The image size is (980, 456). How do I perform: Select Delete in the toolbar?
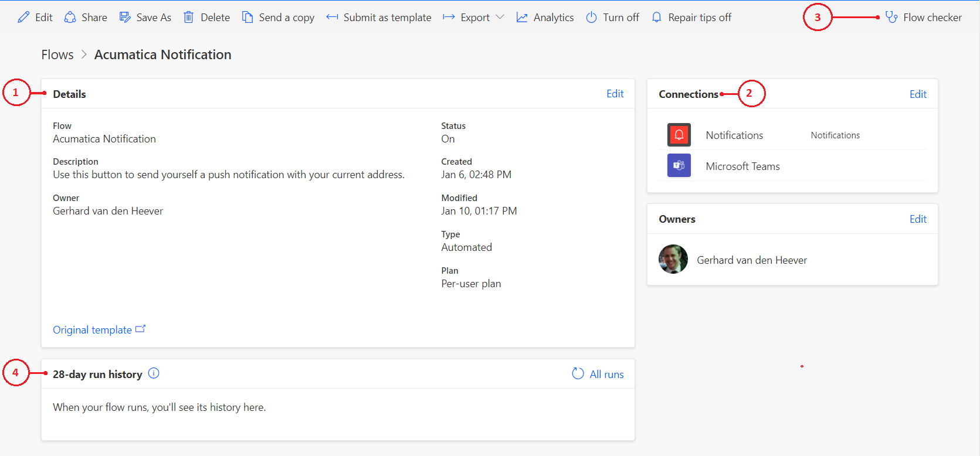click(x=206, y=18)
